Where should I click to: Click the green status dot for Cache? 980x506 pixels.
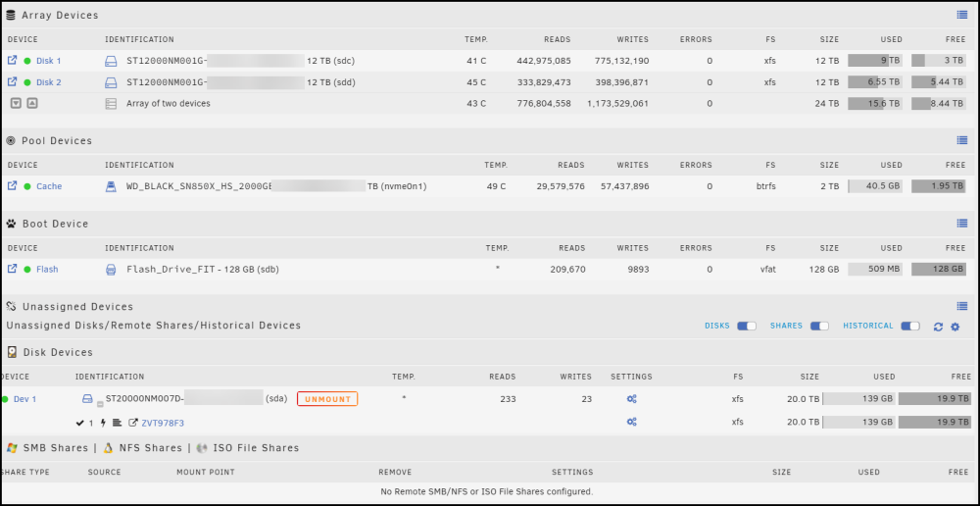click(x=26, y=186)
